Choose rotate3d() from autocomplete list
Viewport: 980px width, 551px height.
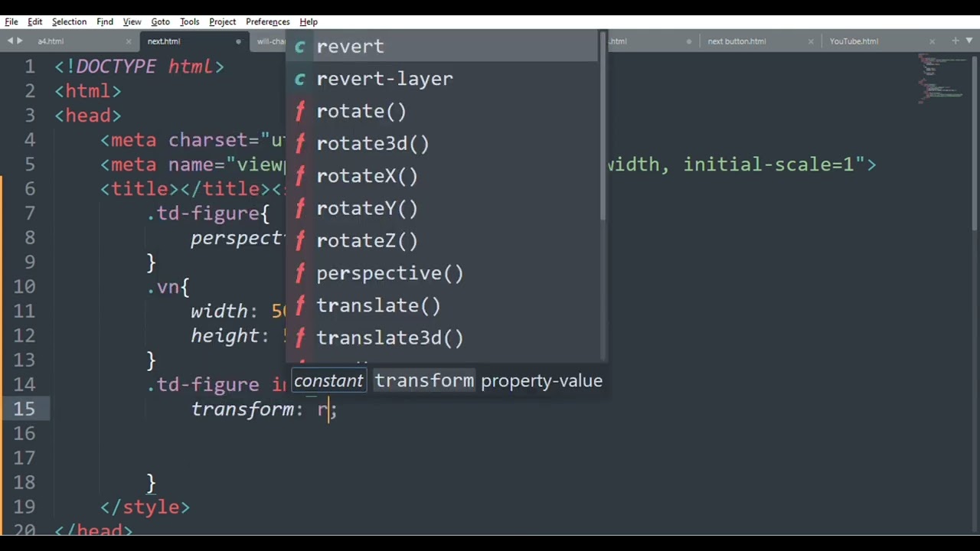441,143
